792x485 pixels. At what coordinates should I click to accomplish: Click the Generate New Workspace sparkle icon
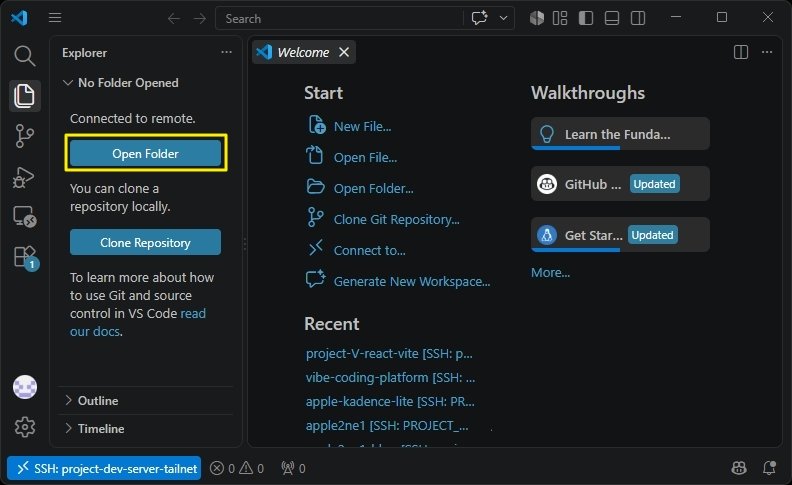coord(316,279)
